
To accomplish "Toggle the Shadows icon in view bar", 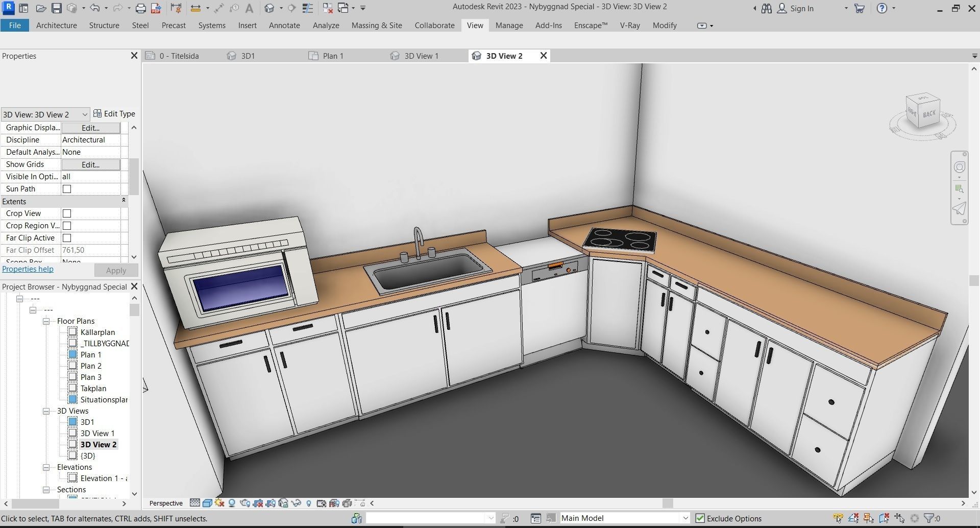I will coord(232,503).
